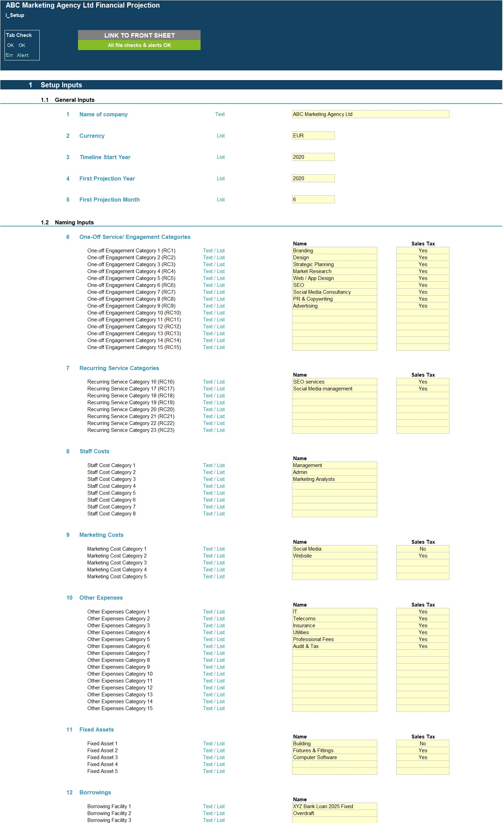Screen dimensions: 504x823
Task: Open the Timeline Start Year cell
Action: pyautogui.click(x=313, y=157)
